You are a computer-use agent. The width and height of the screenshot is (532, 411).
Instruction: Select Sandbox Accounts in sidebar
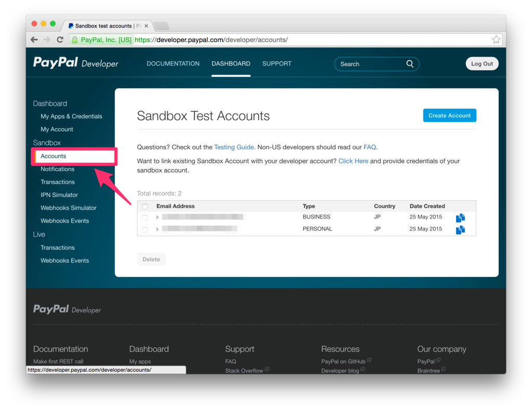[74, 156]
